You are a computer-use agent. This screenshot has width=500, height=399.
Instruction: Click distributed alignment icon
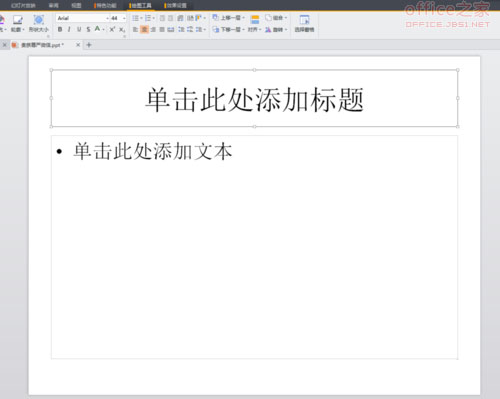coord(171,30)
